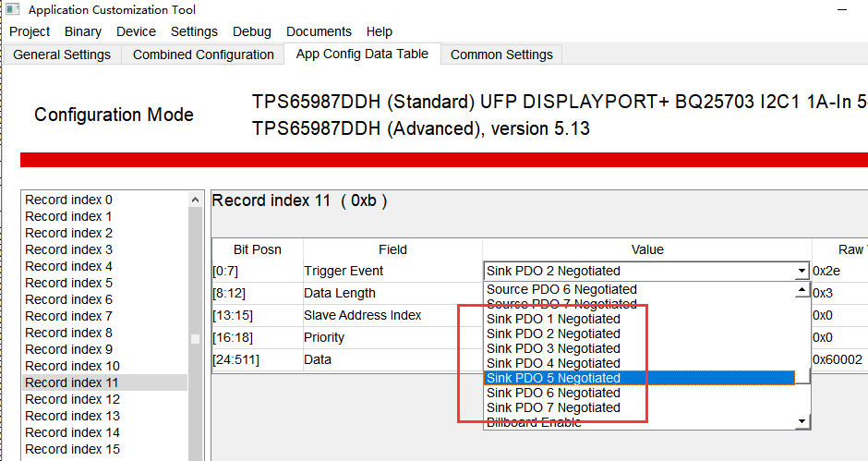
Task: Open the Debug menu
Action: tap(252, 31)
